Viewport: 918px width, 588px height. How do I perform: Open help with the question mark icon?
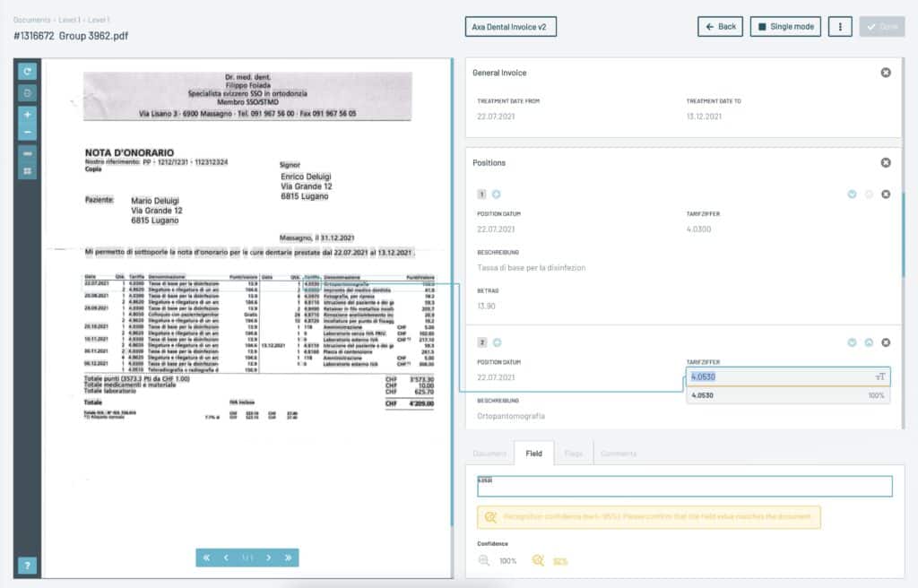pos(28,566)
